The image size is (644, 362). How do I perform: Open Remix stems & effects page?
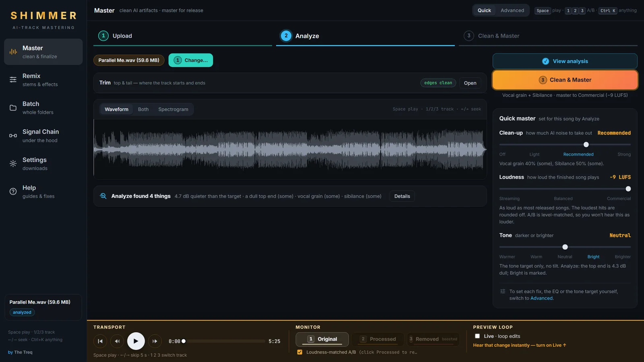tap(43, 80)
